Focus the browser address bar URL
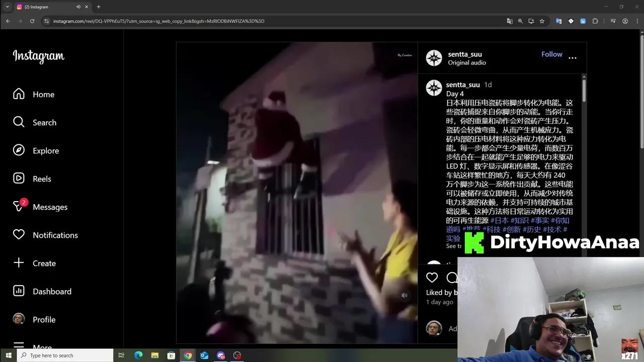 (x=158, y=21)
